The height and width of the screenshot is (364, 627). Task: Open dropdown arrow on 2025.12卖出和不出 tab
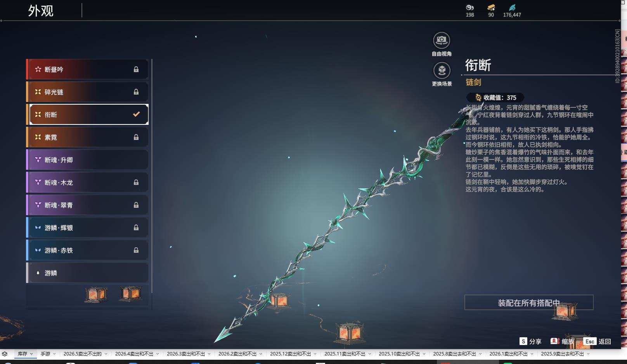(315, 354)
